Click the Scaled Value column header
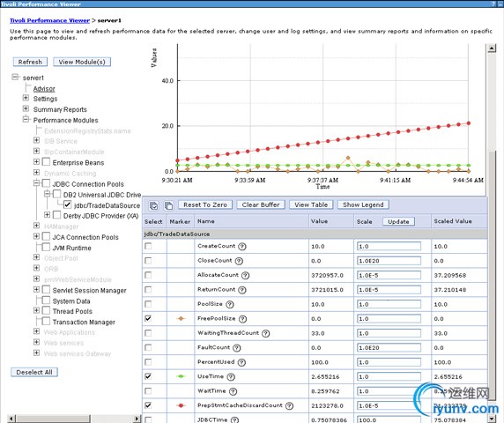Image resolution: width=504 pixels, height=423 pixels. click(x=453, y=221)
